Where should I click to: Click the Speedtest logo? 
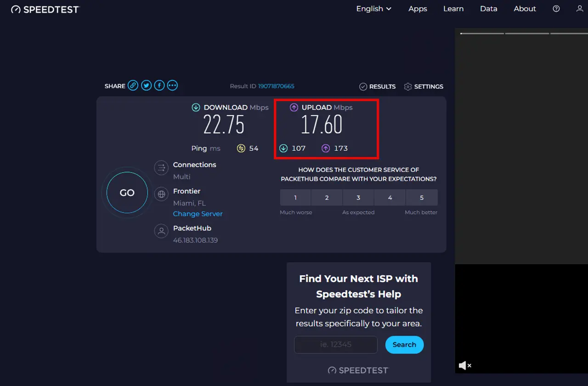(45, 9)
